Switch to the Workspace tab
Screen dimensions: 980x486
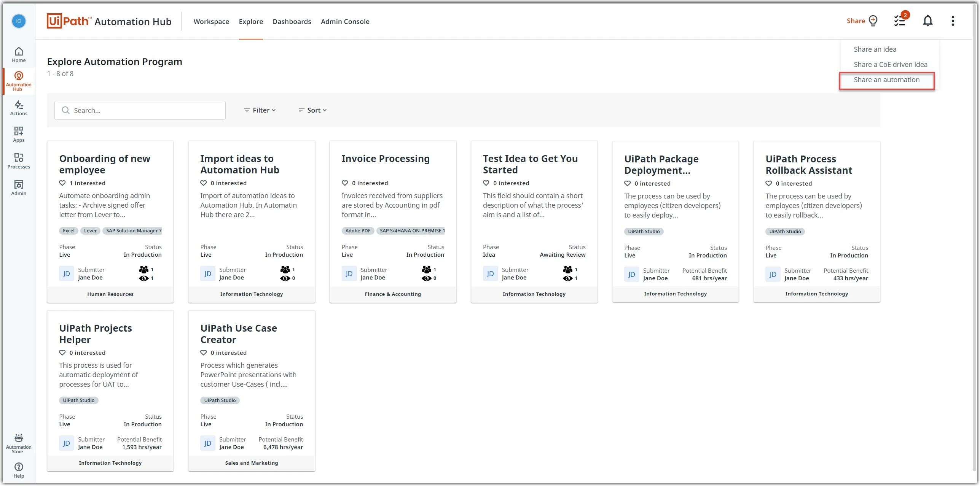[x=211, y=22]
